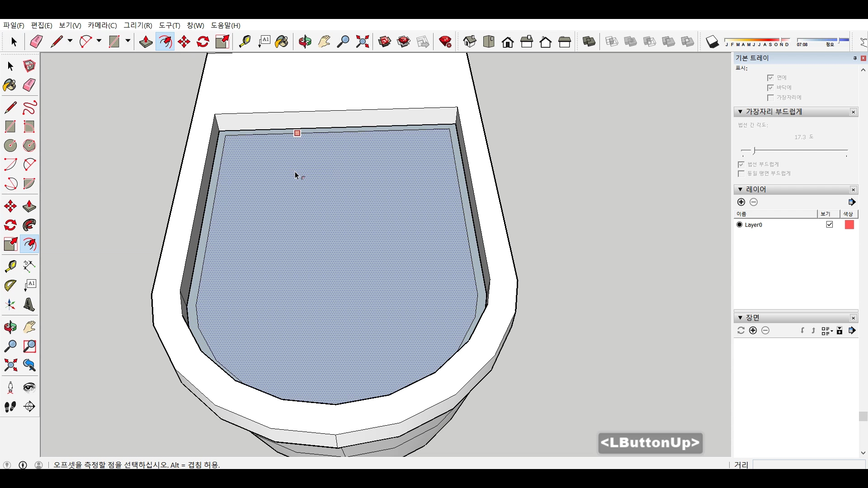Open the arc tool dropdown arrow
Screen dimensions: 868x488
coord(99,41)
